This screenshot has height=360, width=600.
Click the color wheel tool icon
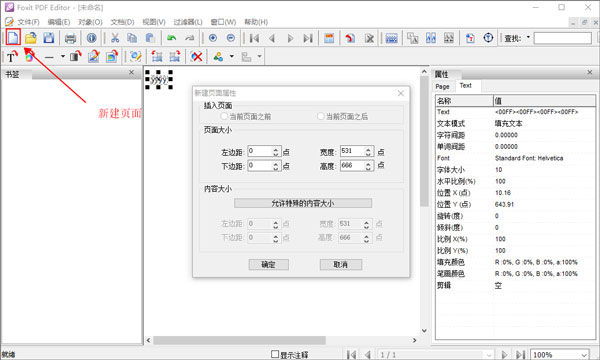pyautogui.click(x=29, y=57)
